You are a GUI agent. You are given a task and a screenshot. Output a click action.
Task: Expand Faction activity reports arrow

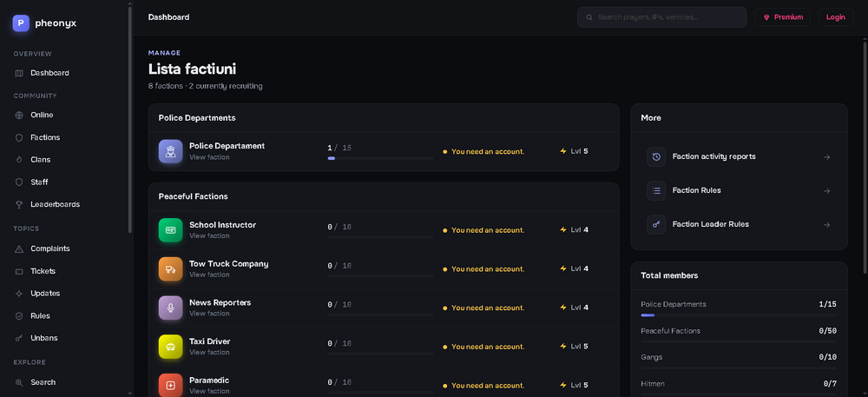[826, 157]
